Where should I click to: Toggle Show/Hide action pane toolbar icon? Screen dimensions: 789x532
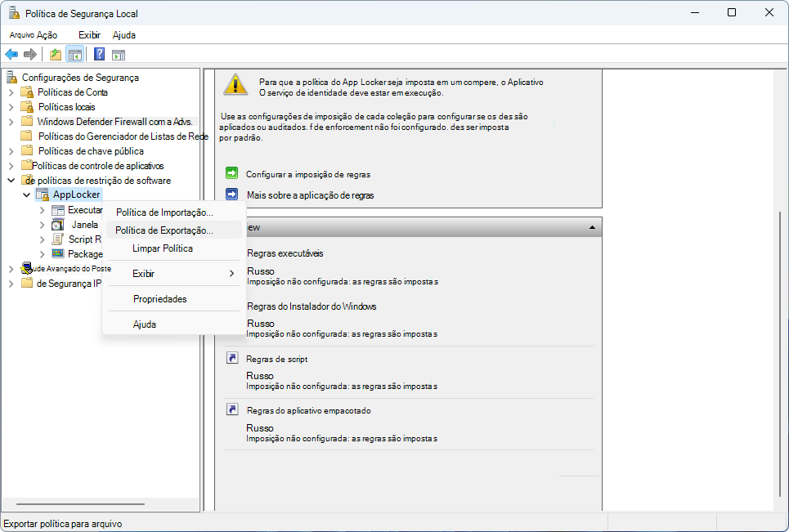119,55
